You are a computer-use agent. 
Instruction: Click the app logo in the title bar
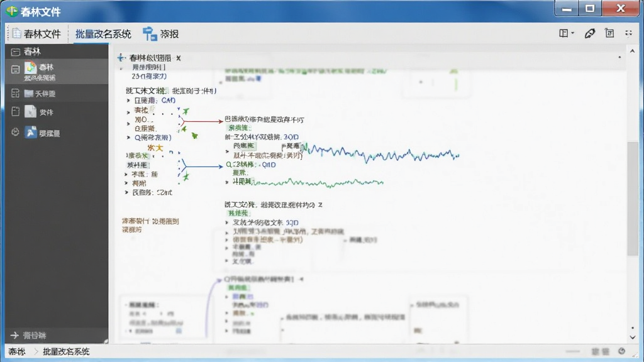coord(12,11)
